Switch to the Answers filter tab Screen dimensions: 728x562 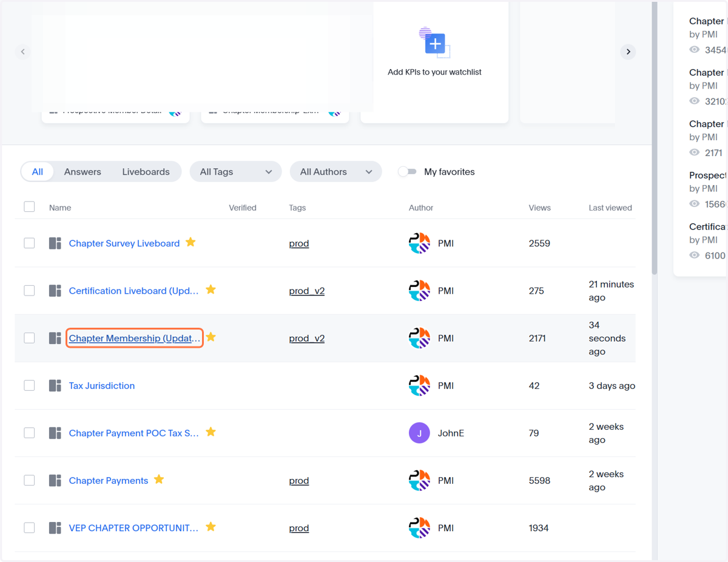83,172
